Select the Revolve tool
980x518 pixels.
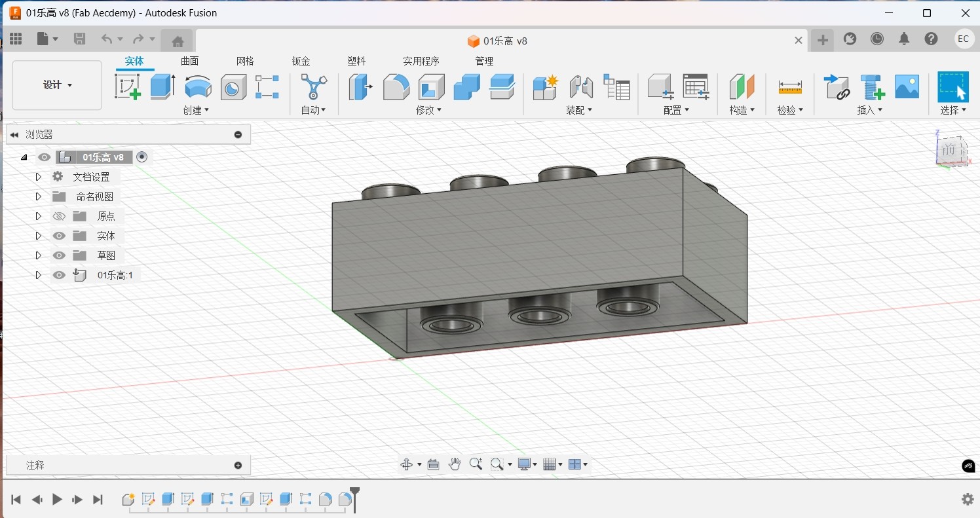pyautogui.click(x=198, y=86)
